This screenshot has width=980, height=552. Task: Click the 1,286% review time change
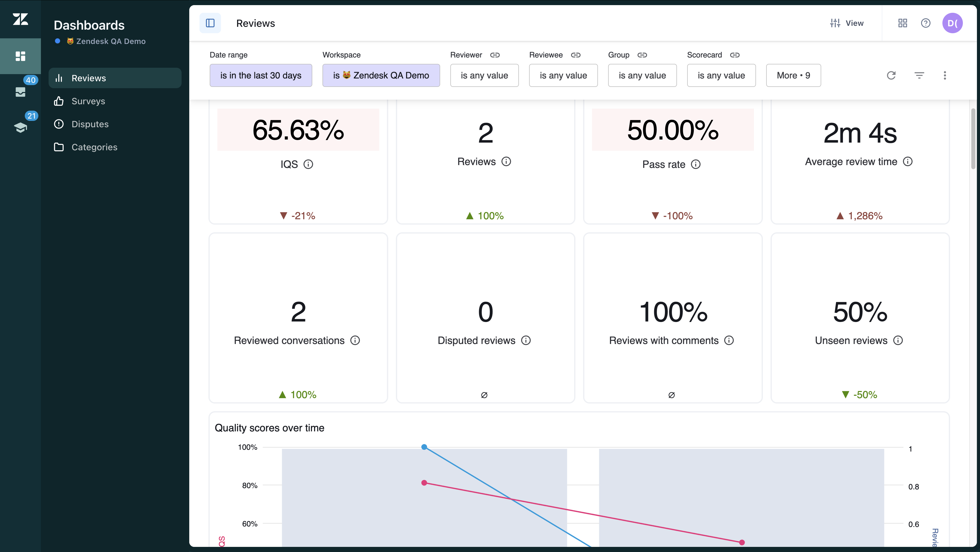tap(859, 215)
